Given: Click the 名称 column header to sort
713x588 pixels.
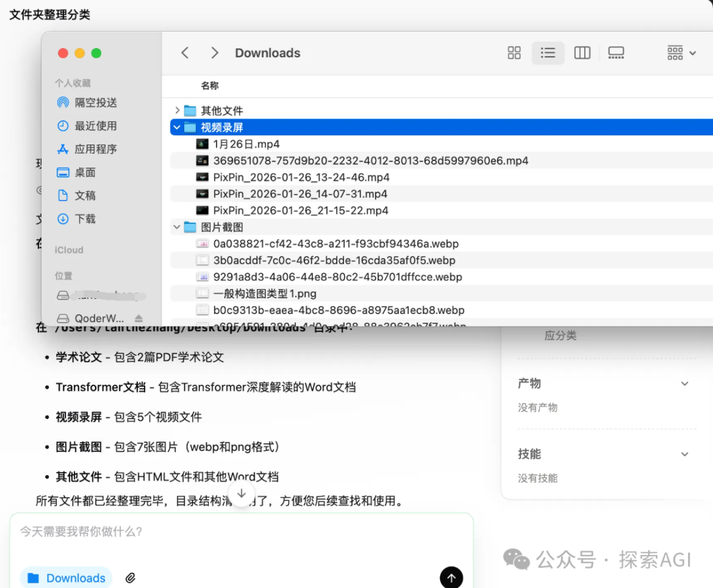Looking at the screenshot, I should tap(209, 85).
